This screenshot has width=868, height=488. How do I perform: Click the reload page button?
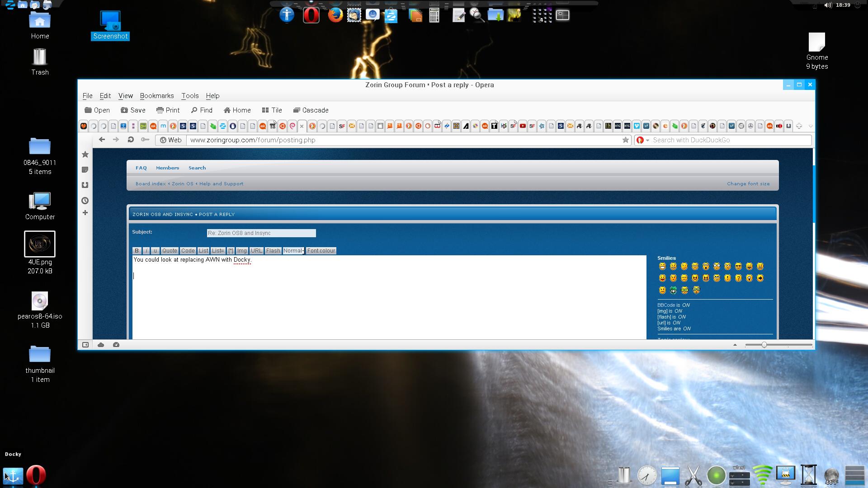tap(131, 140)
